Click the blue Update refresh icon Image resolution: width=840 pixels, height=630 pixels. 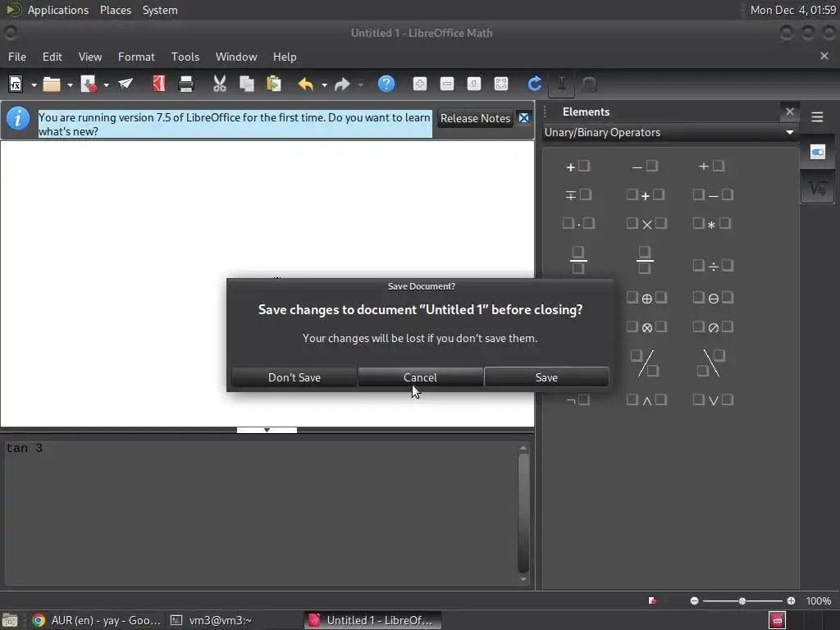534,84
